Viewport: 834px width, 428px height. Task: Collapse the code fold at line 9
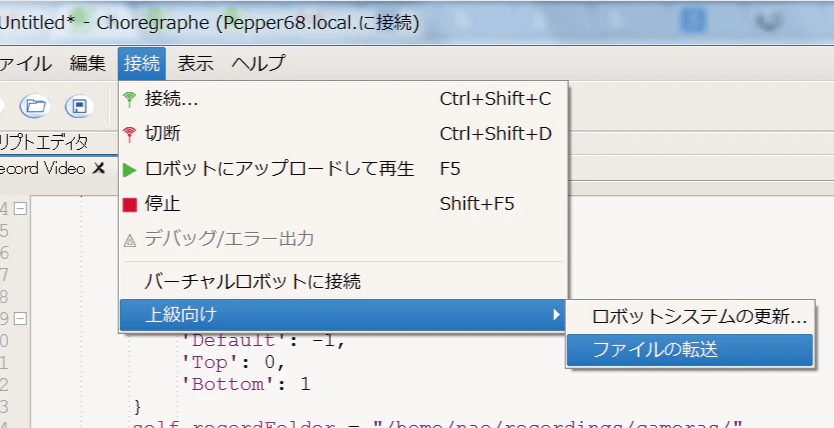coord(20,319)
